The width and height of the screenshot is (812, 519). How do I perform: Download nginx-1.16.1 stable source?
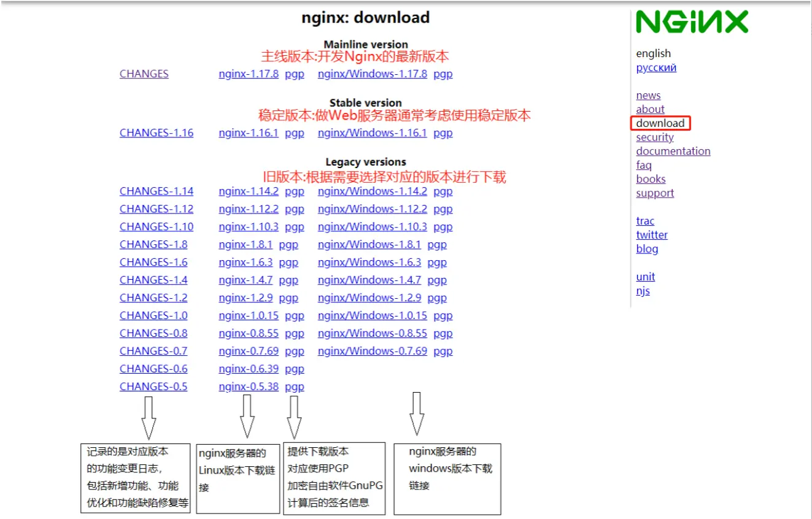pyautogui.click(x=249, y=133)
